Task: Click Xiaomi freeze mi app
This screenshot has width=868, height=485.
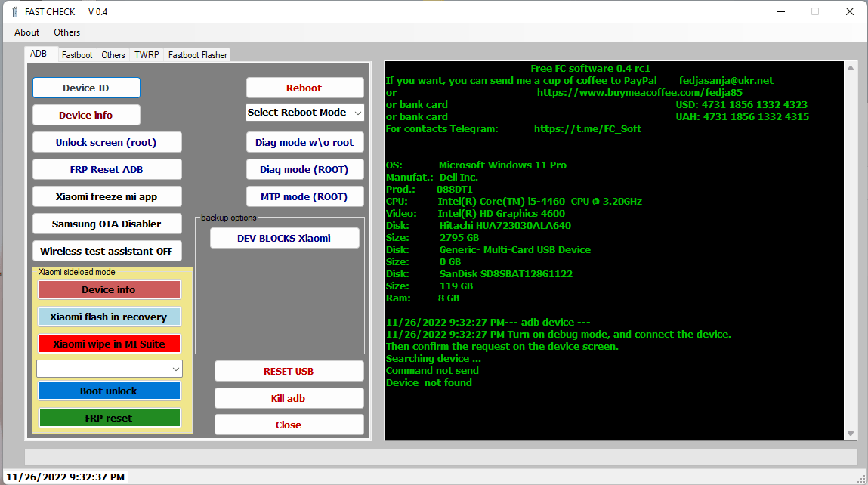Action: [x=107, y=196]
